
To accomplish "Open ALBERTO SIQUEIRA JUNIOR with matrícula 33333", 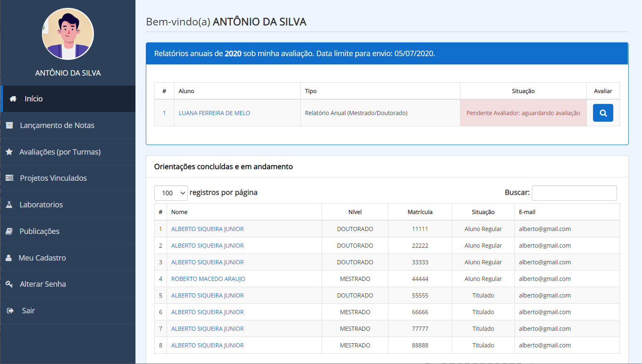I will click(207, 262).
